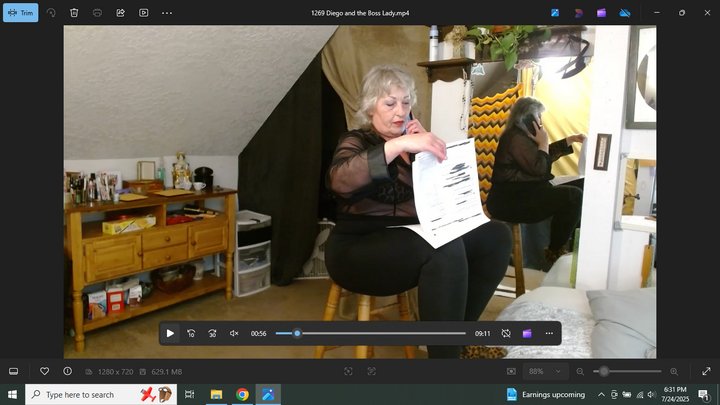Screen dimensions: 720x405
Task: Open Clipchamp icon in playback bar
Action: [x=527, y=333]
